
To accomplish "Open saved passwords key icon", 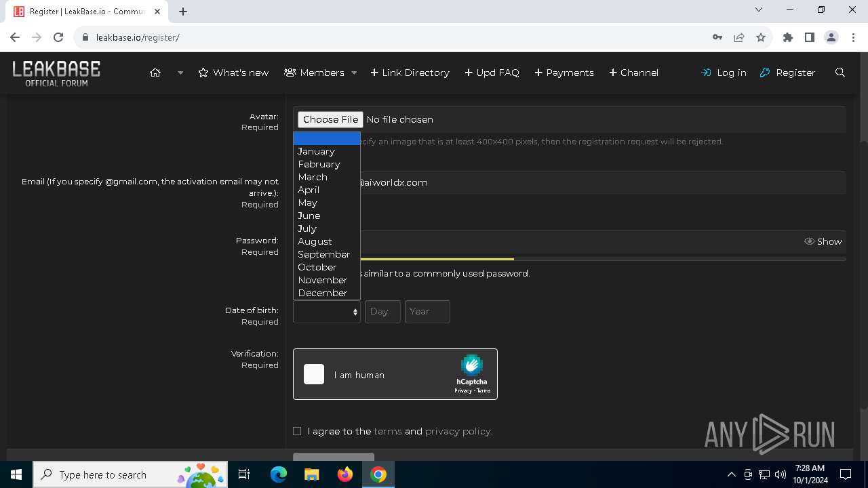I will [717, 37].
